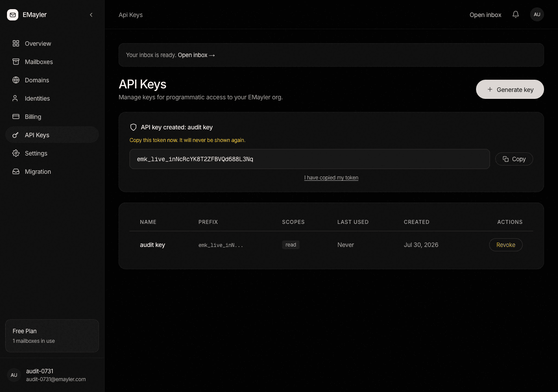Click the plus icon in Generate key
Screen dimensions: 558x392
[x=490, y=89]
